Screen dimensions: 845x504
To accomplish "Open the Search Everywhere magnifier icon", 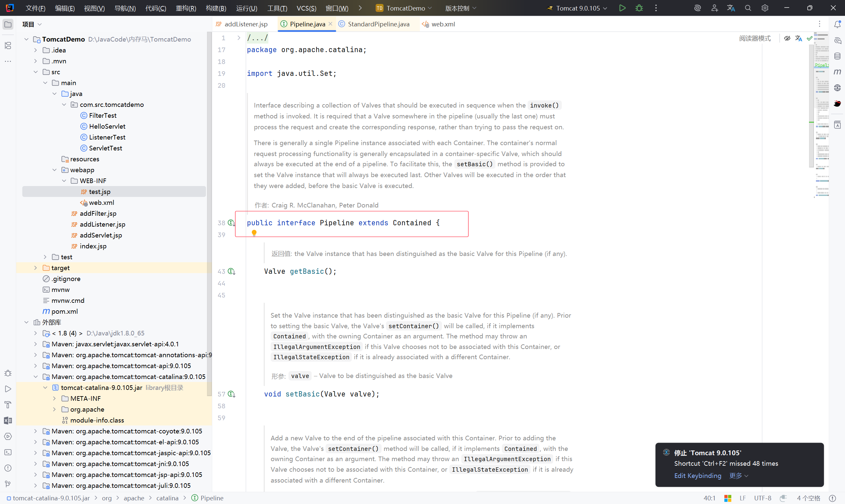I will [748, 8].
